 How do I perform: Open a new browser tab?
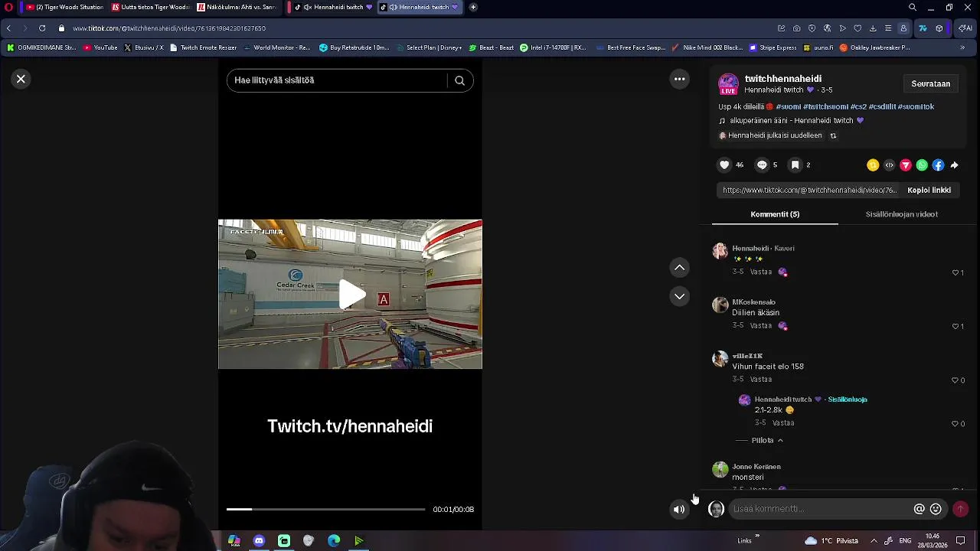pyautogui.click(x=473, y=7)
